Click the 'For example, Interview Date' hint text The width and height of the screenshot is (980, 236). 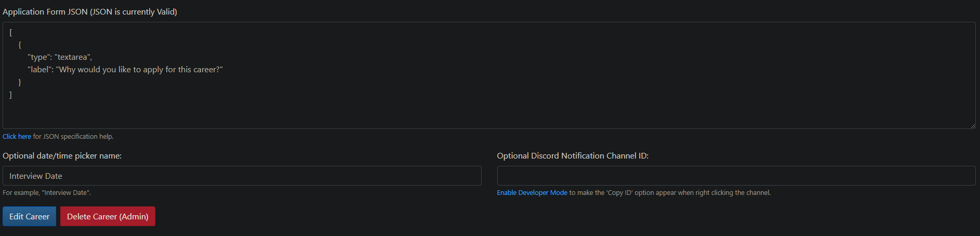tap(47, 193)
